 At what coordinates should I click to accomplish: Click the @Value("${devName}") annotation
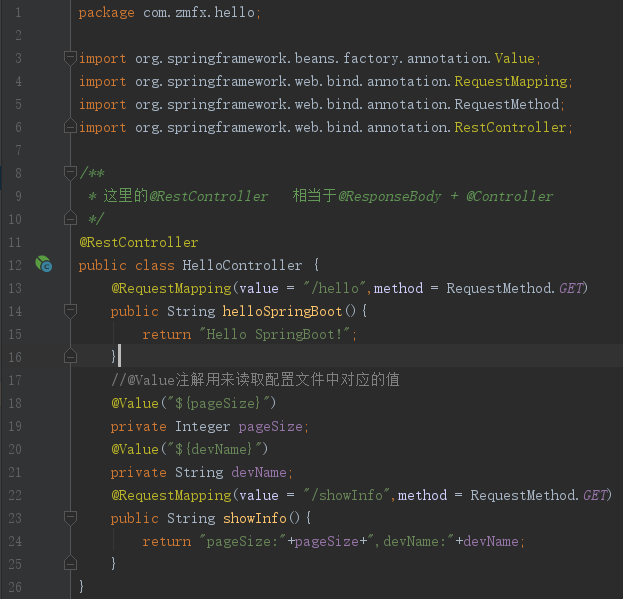click(190, 449)
